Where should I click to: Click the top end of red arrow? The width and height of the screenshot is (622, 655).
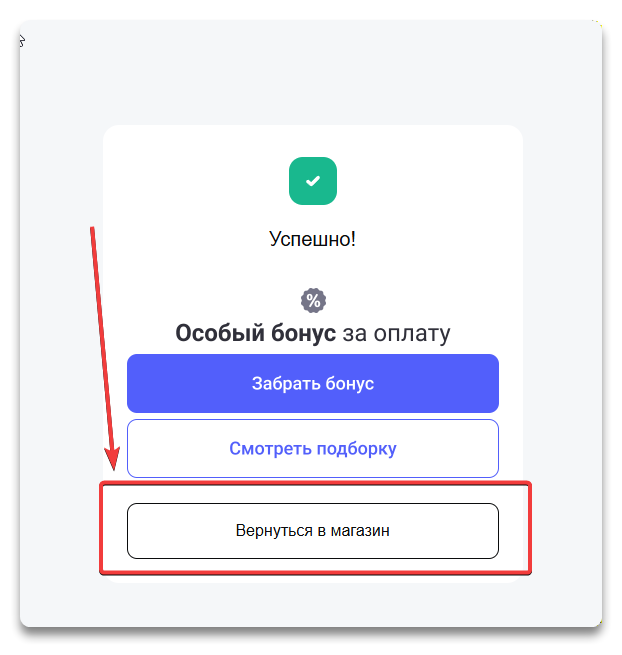click(93, 229)
